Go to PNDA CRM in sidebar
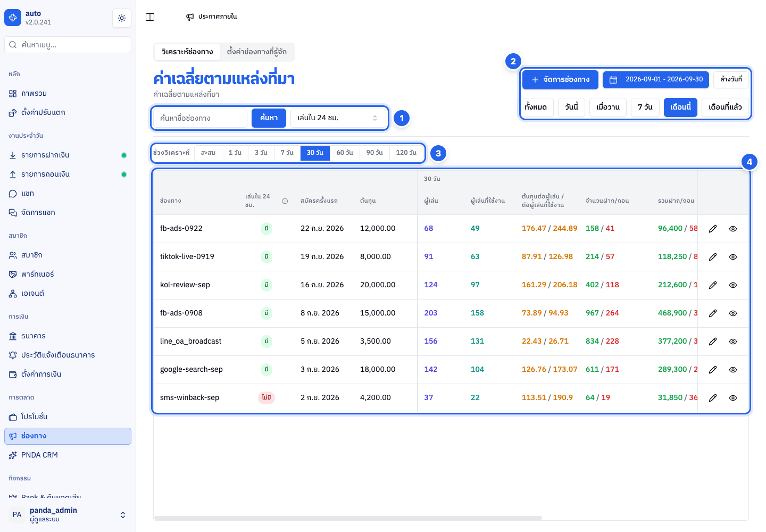This screenshot has height=532, width=766. tap(68, 455)
